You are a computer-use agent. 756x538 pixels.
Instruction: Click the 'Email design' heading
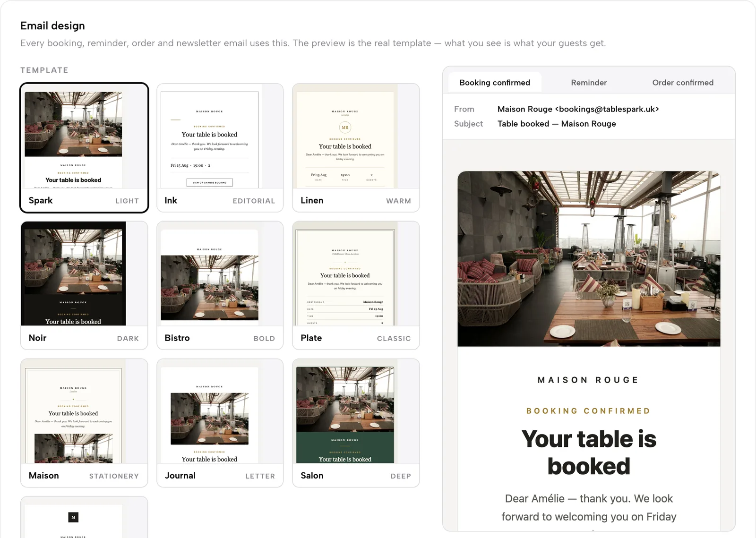point(52,26)
